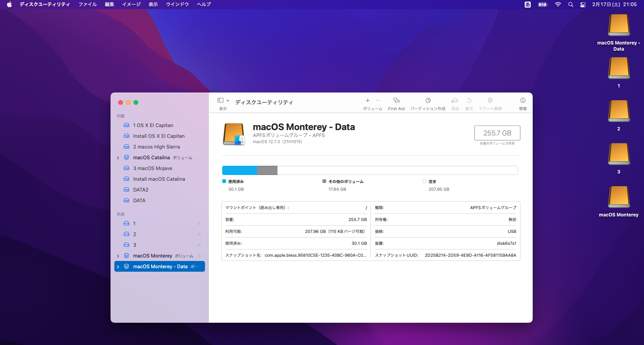Show volume Info (情報)
644x345 pixels.
click(523, 101)
